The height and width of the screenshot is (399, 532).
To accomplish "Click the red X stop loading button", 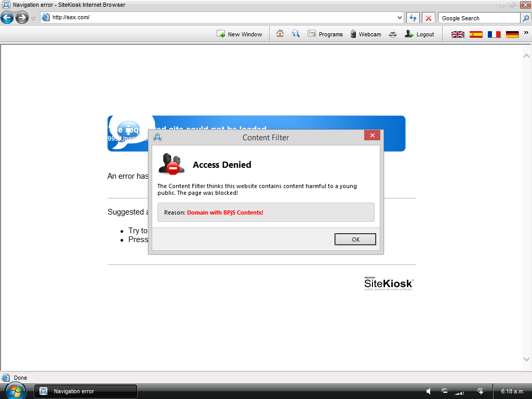I will click(429, 18).
